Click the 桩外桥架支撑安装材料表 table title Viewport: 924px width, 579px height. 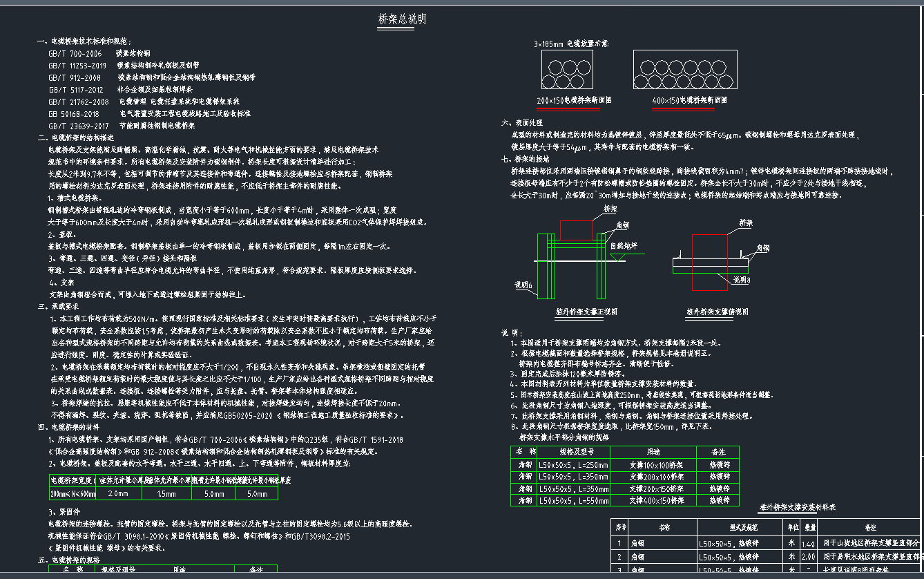[798, 507]
